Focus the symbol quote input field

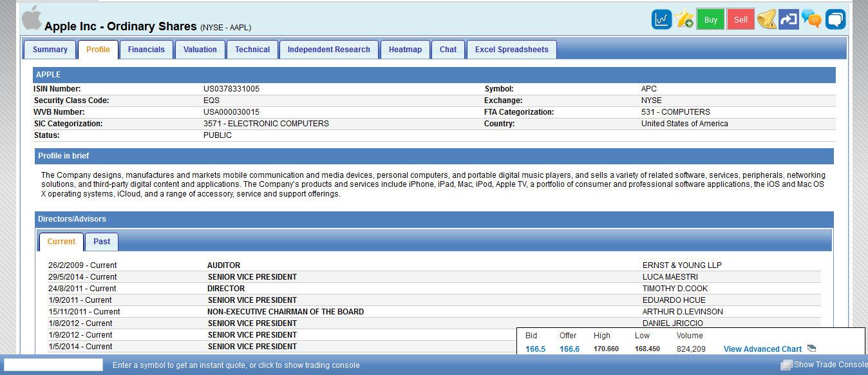(x=53, y=365)
